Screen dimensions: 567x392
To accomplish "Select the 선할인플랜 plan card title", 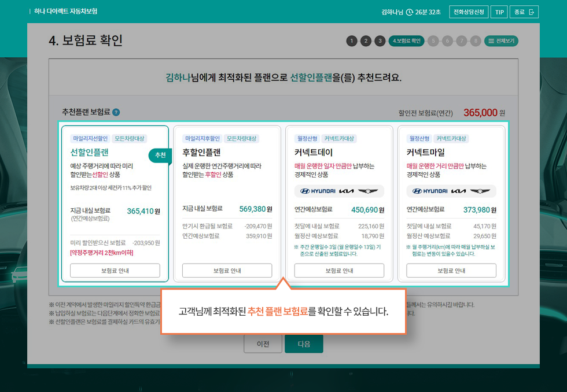I will [x=90, y=153].
